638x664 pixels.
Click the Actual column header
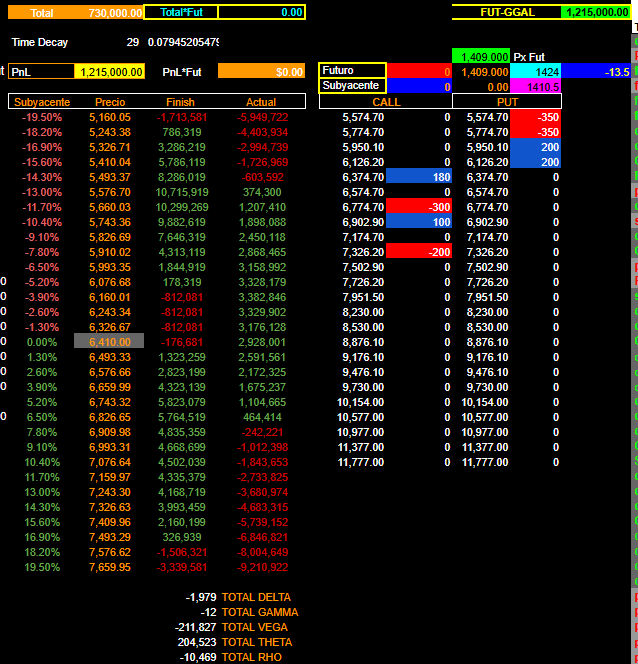click(261, 102)
